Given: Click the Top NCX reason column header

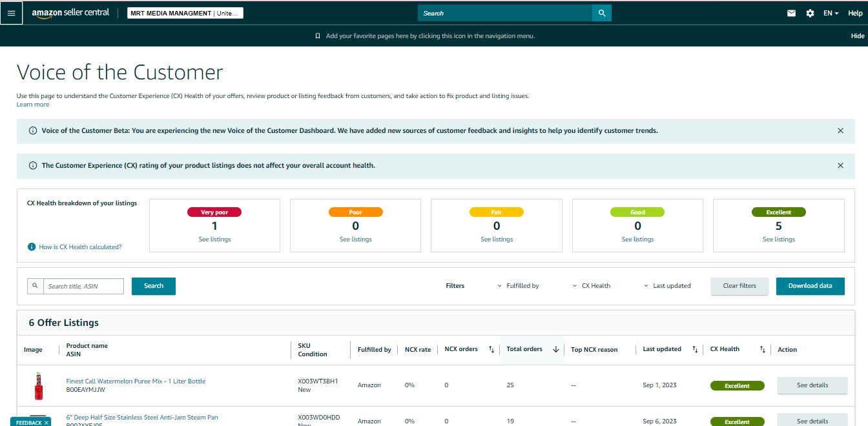Looking at the screenshot, I should (594, 350).
